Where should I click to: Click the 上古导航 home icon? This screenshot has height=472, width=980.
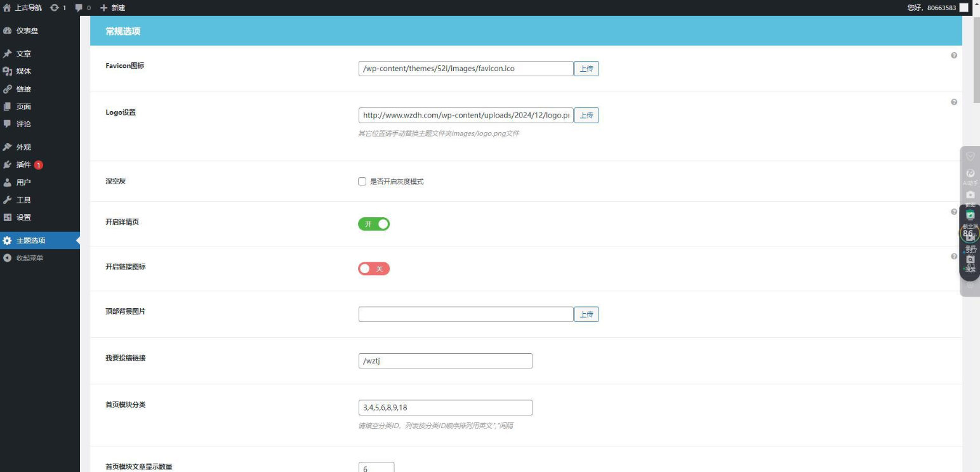(x=7, y=8)
